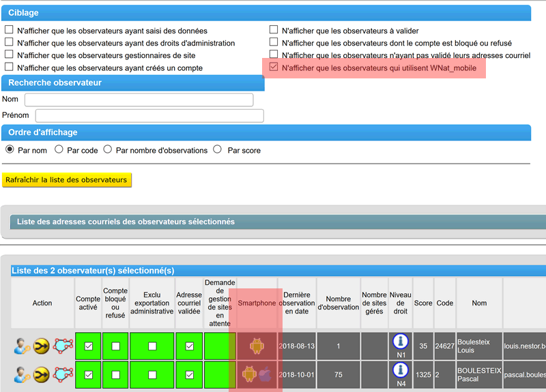Check blocked or refused account filter

point(274,42)
